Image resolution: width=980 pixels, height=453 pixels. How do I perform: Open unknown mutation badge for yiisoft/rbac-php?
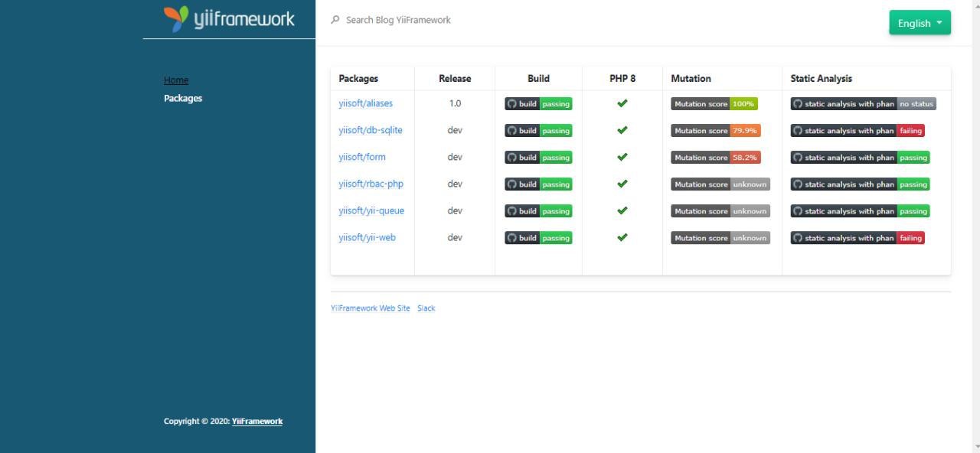click(x=720, y=184)
